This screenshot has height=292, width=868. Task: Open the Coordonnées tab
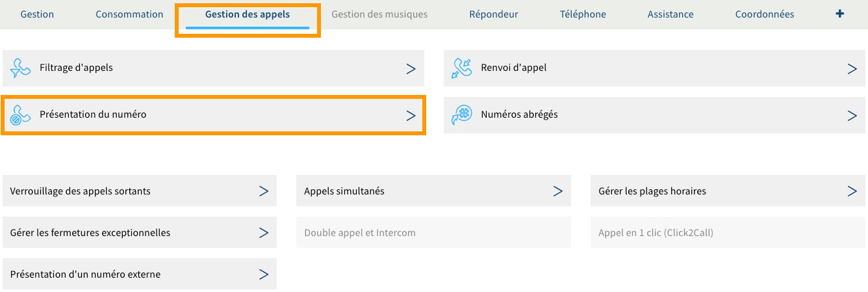coord(765,14)
